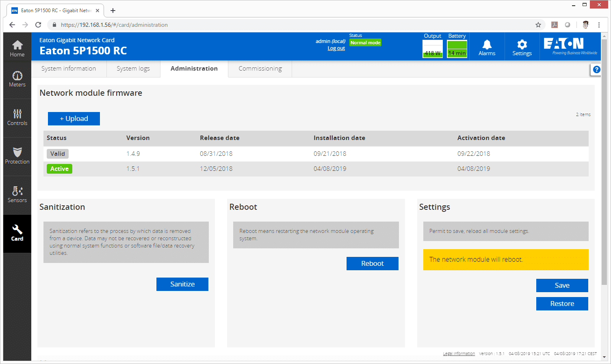
Task: Click the Activation date column header
Action: (x=481, y=138)
